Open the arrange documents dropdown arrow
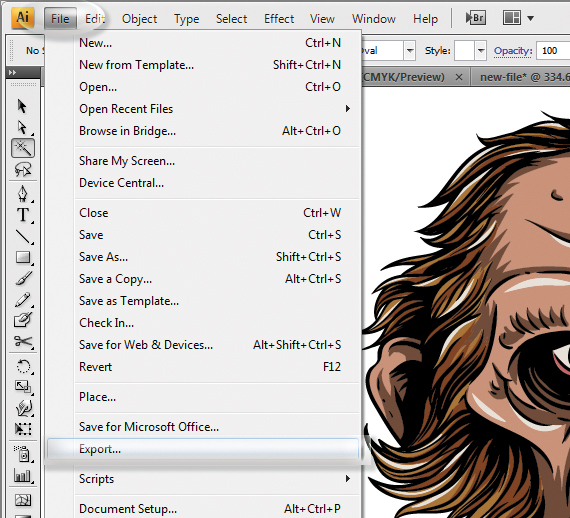The height and width of the screenshot is (518, 570). coord(530,18)
